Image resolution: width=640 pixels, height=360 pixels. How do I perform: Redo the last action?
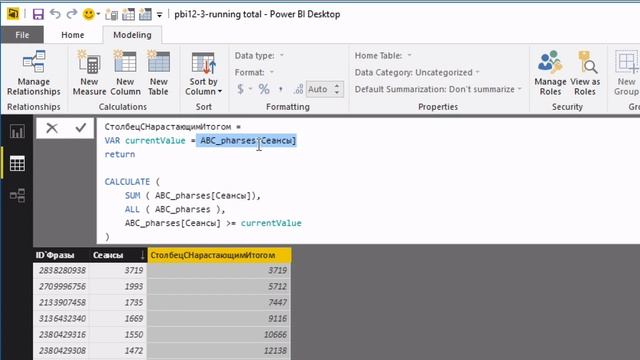coord(72,14)
